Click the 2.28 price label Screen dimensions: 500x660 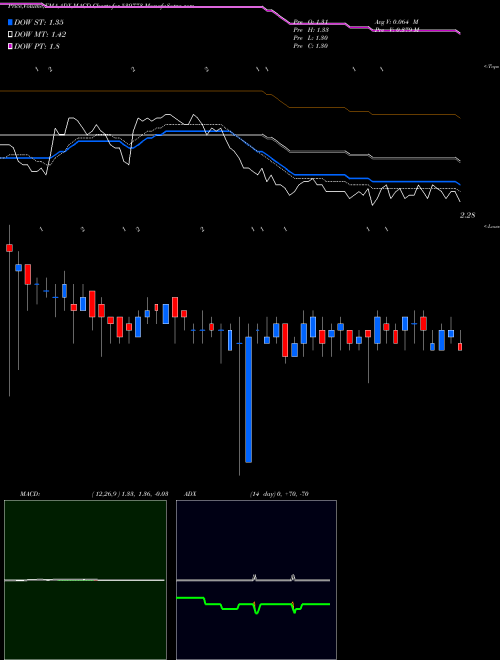(467, 215)
